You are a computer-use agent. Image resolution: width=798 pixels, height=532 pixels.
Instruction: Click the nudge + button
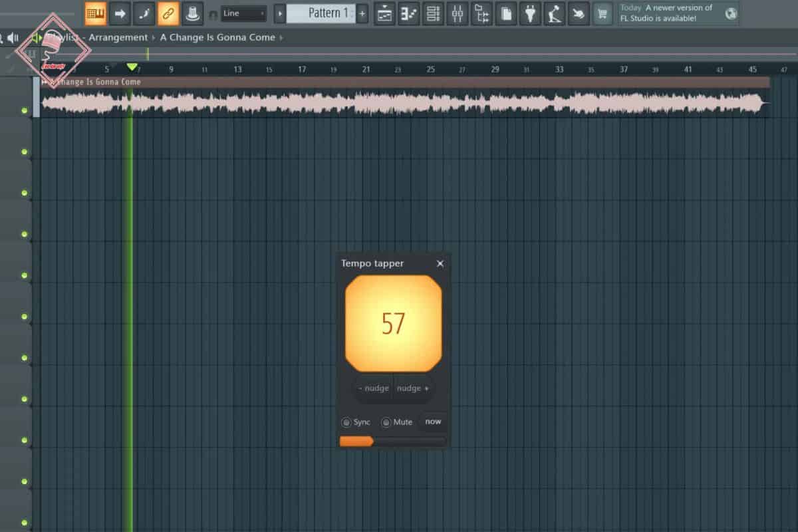coord(412,388)
